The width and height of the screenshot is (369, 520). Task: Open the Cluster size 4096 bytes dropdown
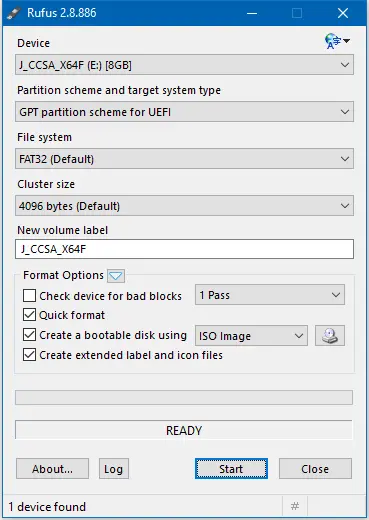(x=184, y=206)
